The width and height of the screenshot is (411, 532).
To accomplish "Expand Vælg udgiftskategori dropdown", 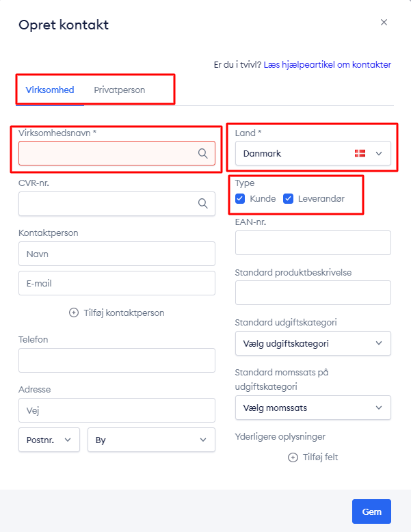I will point(313,343).
